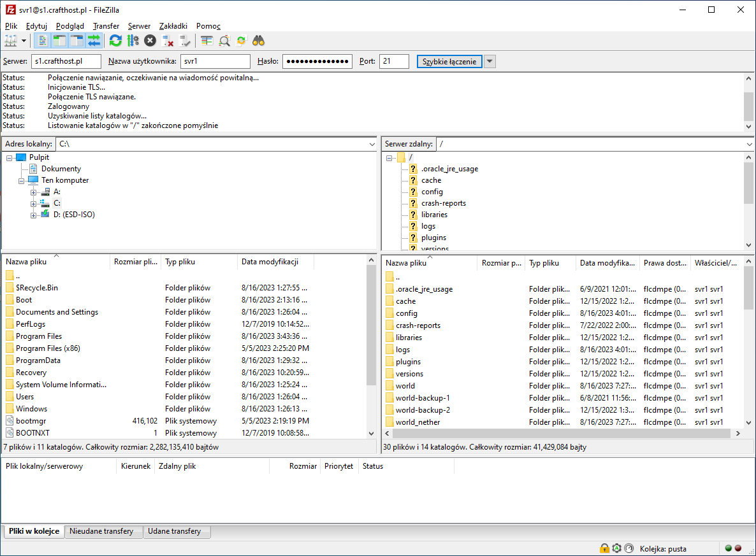Toggle remote directory tree display
Image resolution: width=756 pixels, height=556 pixels.
pyautogui.click(x=76, y=41)
